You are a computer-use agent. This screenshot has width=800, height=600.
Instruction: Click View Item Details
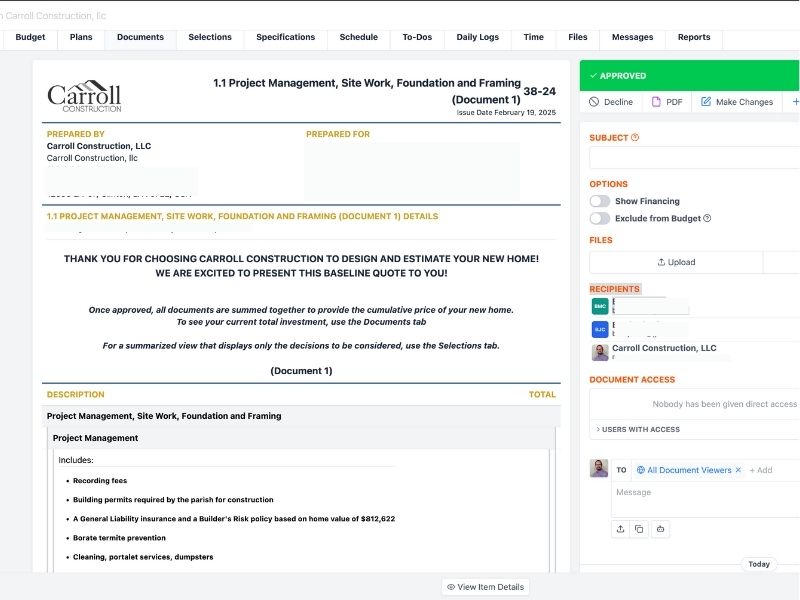coord(486,587)
